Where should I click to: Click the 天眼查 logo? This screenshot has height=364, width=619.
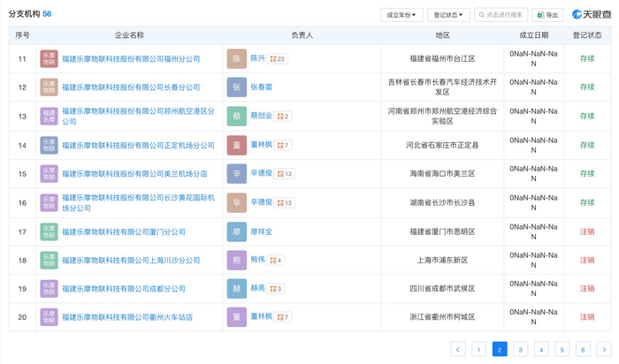(x=591, y=15)
